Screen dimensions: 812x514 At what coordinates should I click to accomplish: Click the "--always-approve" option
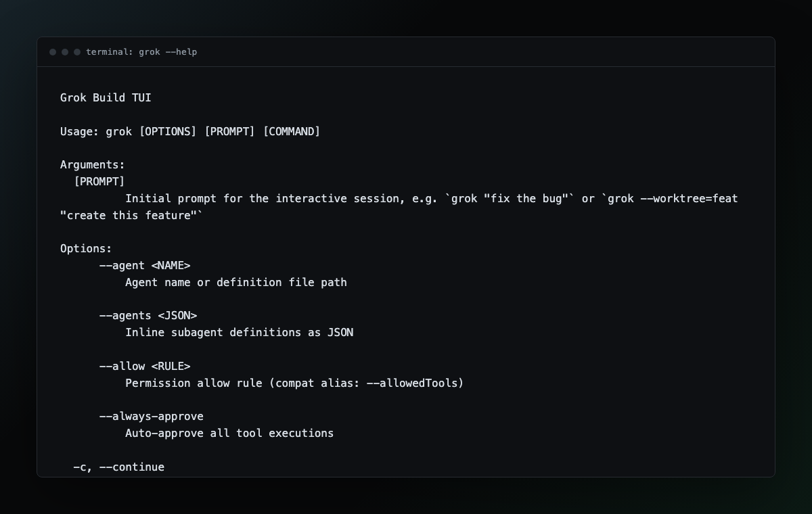pos(152,416)
